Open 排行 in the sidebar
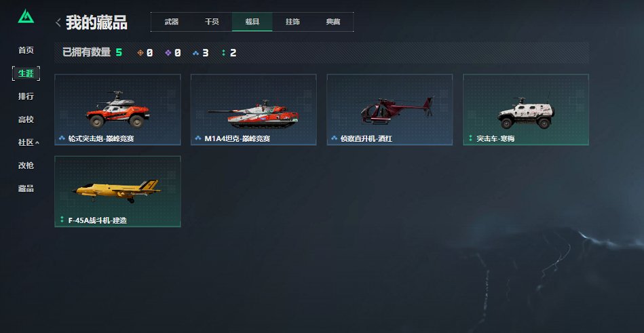The width and height of the screenshot is (644, 333). click(26, 96)
